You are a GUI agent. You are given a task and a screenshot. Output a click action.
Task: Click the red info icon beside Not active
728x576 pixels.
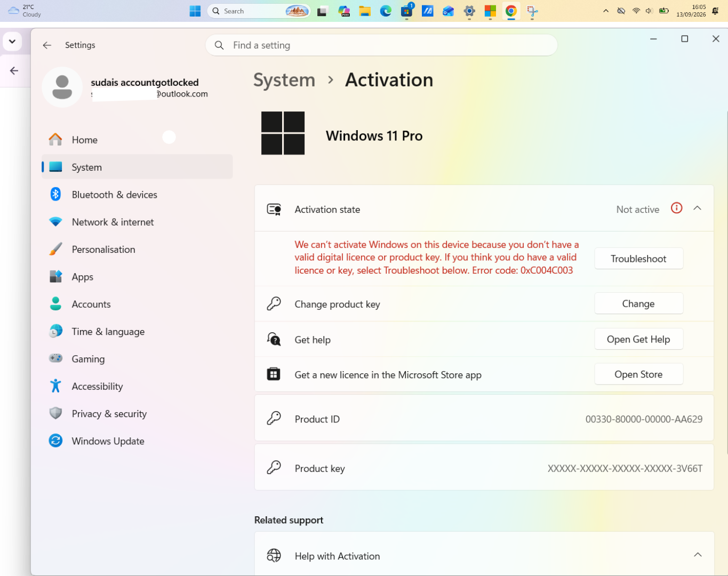pos(676,209)
